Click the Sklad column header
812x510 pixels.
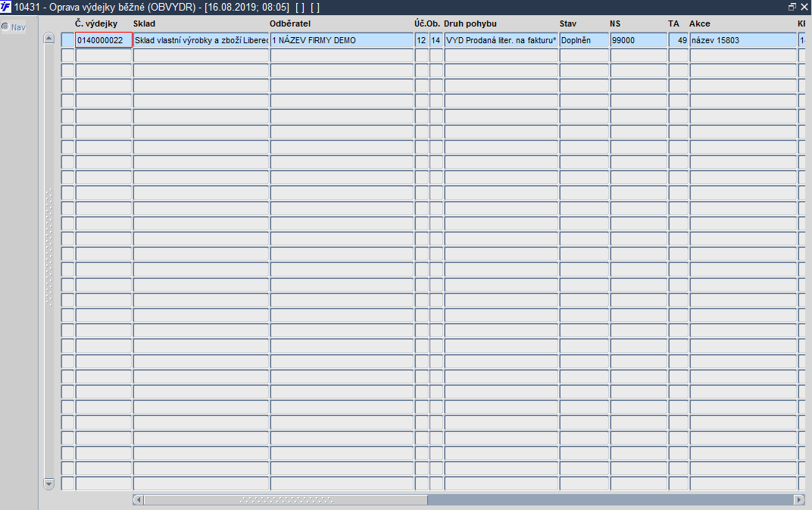(x=144, y=23)
